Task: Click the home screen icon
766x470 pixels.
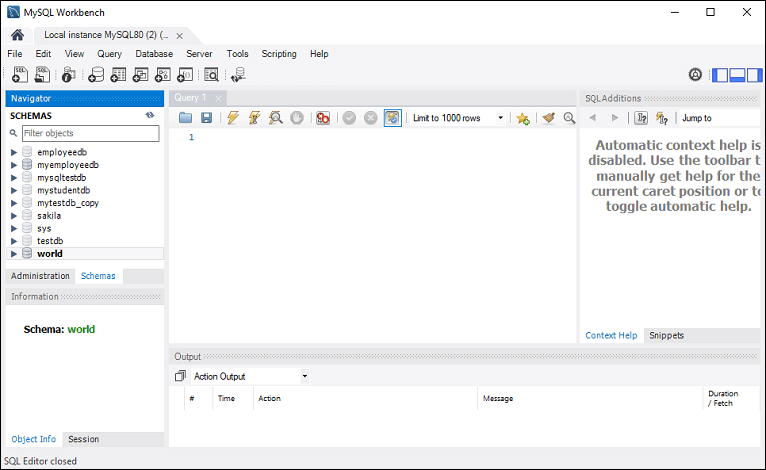Action: pyautogui.click(x=17, y=35)
